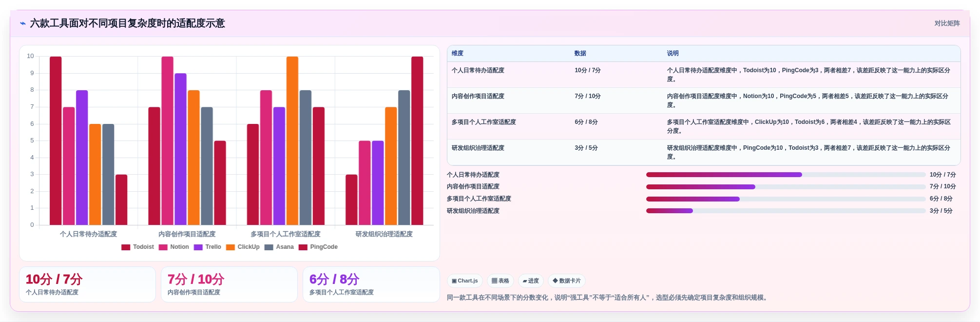Click the Chart.js tag chip
This screenshot has width=980, height=322.
[465, 281]
